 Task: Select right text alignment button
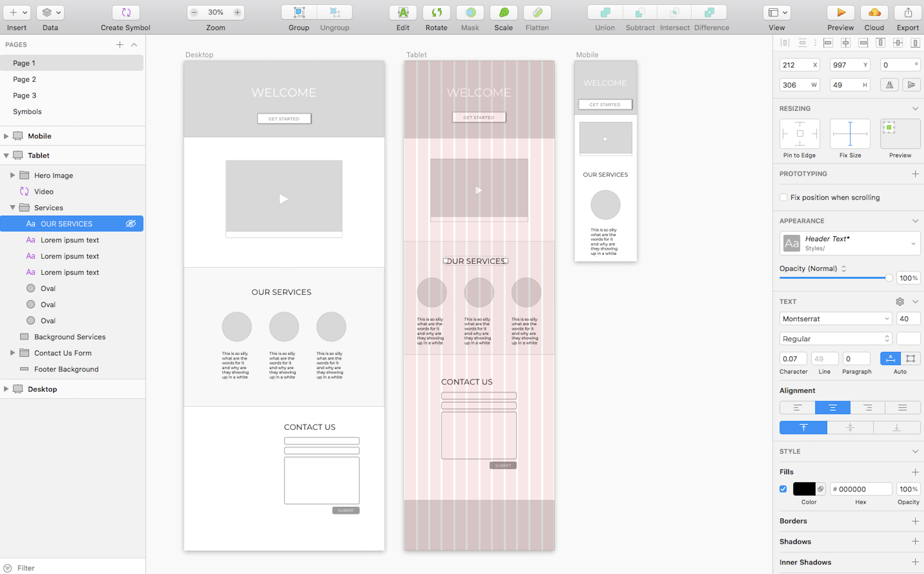point(867,408)
